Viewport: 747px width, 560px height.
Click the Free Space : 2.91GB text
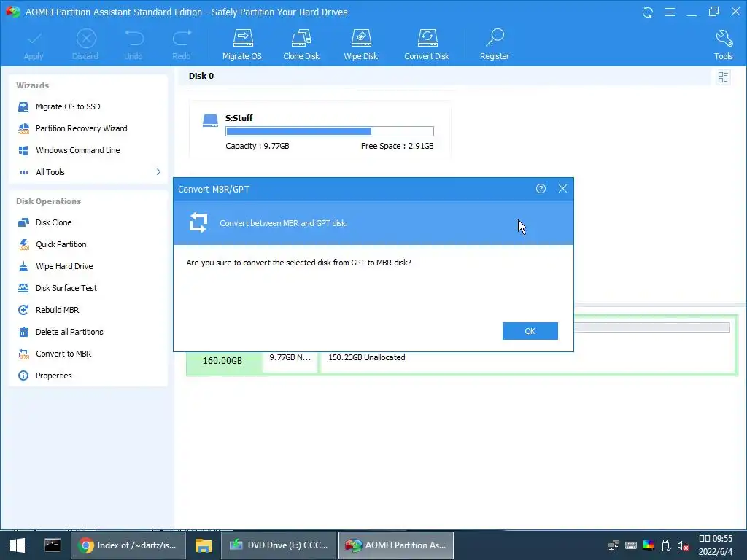point(398,146)
